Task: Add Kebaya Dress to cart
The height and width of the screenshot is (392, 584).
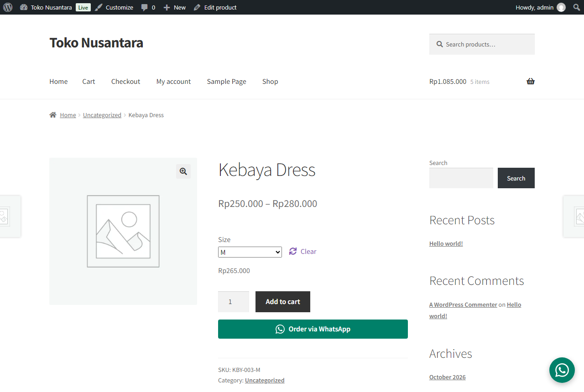Action: (283, 302)
